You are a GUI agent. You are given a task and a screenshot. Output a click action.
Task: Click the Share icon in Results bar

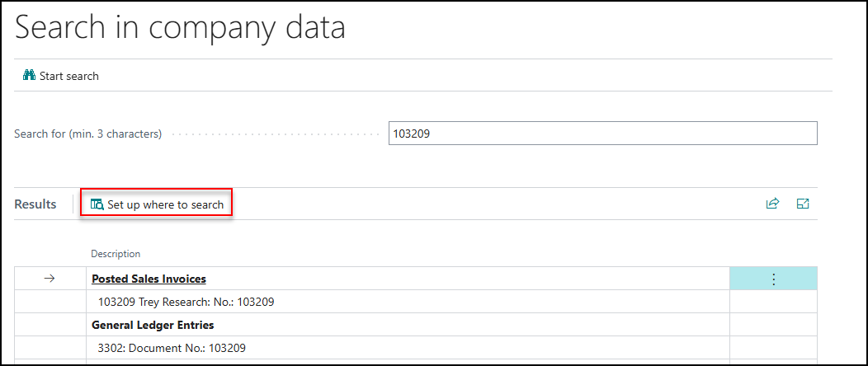pyautogui.click(x=772, y=204)
